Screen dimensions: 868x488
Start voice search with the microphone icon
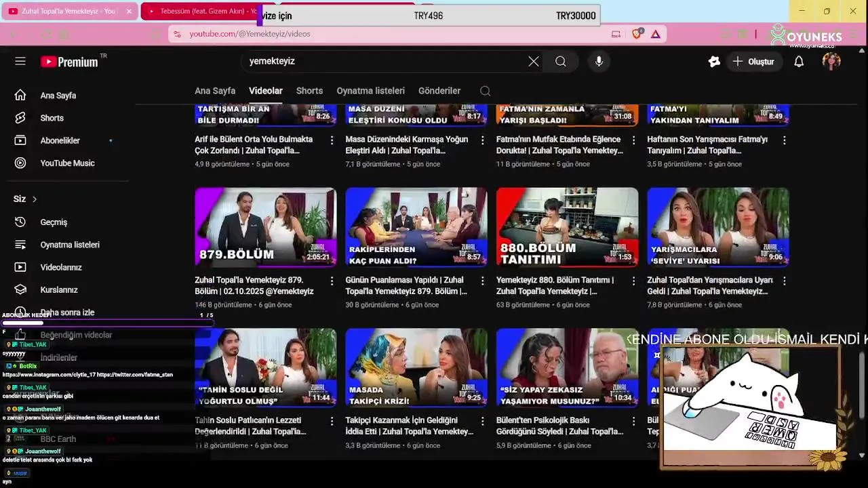tap(599, 61)
